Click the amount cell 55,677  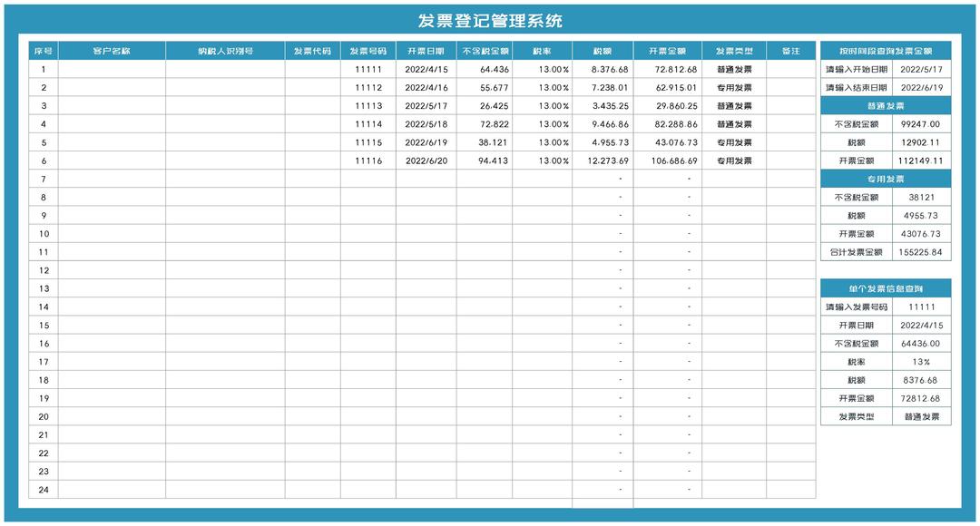(485, 87)
